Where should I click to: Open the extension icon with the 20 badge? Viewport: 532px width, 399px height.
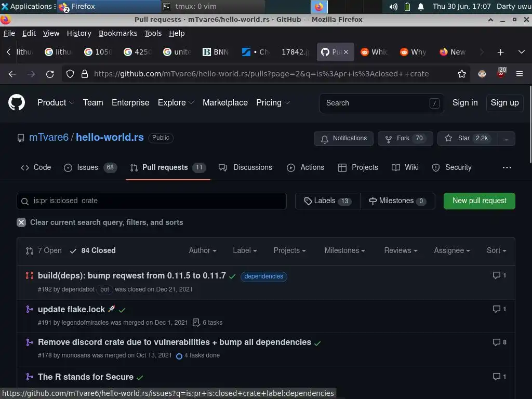coord(501,73)
